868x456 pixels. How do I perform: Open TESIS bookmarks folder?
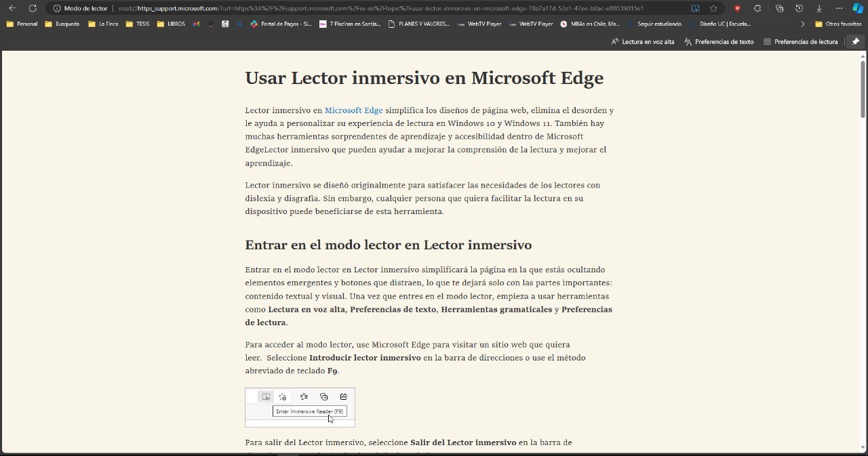coord(138,24)
